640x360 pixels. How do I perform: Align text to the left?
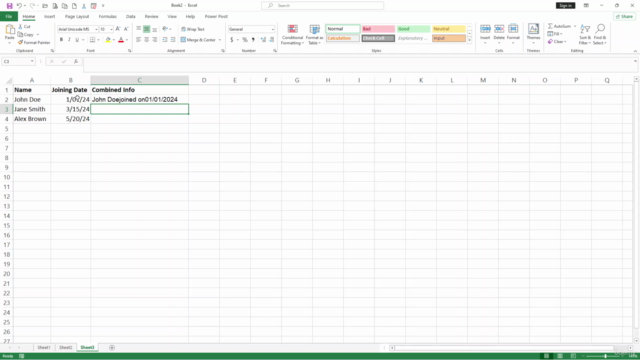click(138, 40)
